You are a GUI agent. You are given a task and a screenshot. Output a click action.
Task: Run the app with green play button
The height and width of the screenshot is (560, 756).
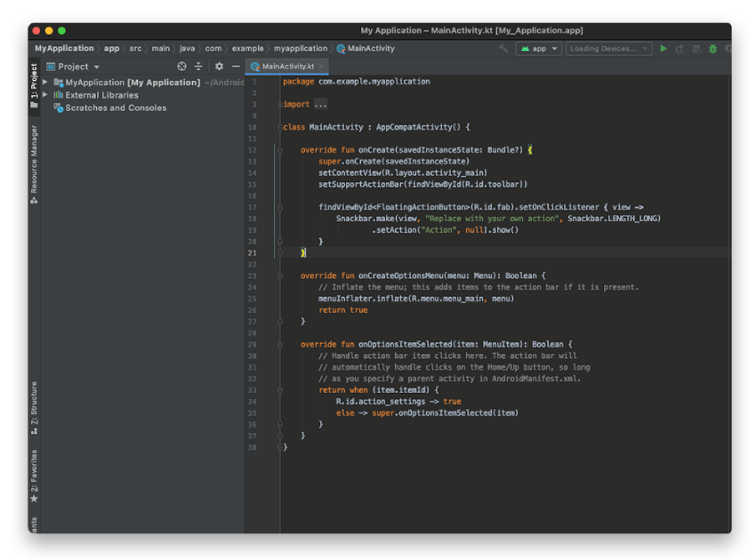(x=664, y=49)
